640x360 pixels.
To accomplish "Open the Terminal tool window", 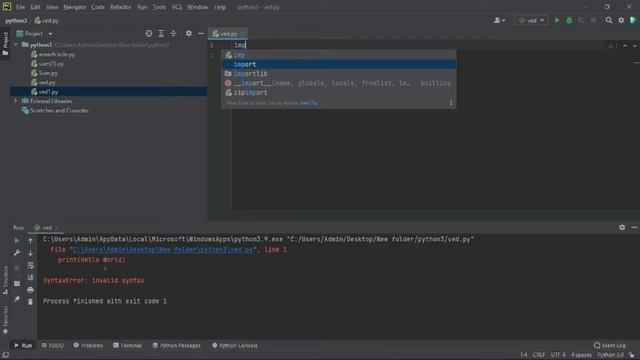I will click(x=127, y=345).
